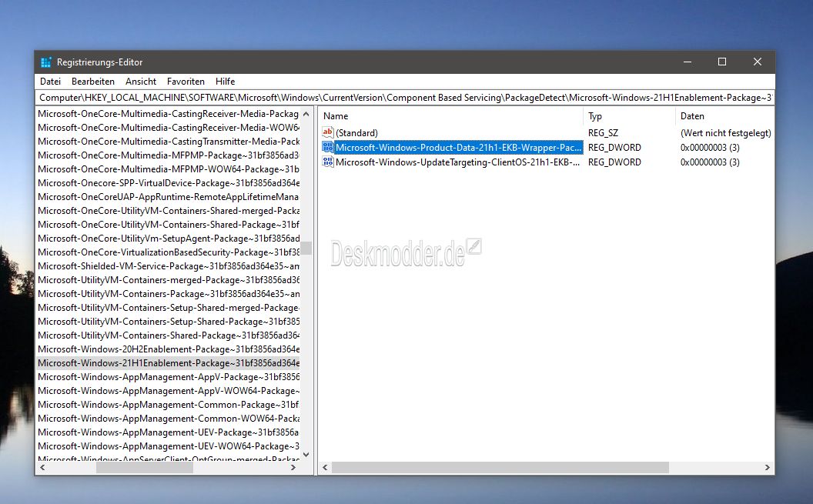Select Microsoft-Windows-Product-Data-21h1-EKB-Wrapper value
813x504 pixels.
(x=458, y=148)
